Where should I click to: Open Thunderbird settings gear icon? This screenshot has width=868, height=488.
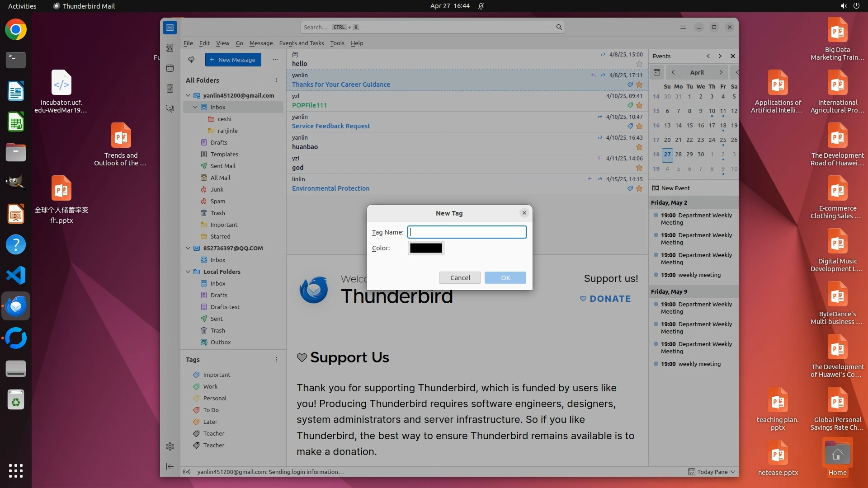170,446
